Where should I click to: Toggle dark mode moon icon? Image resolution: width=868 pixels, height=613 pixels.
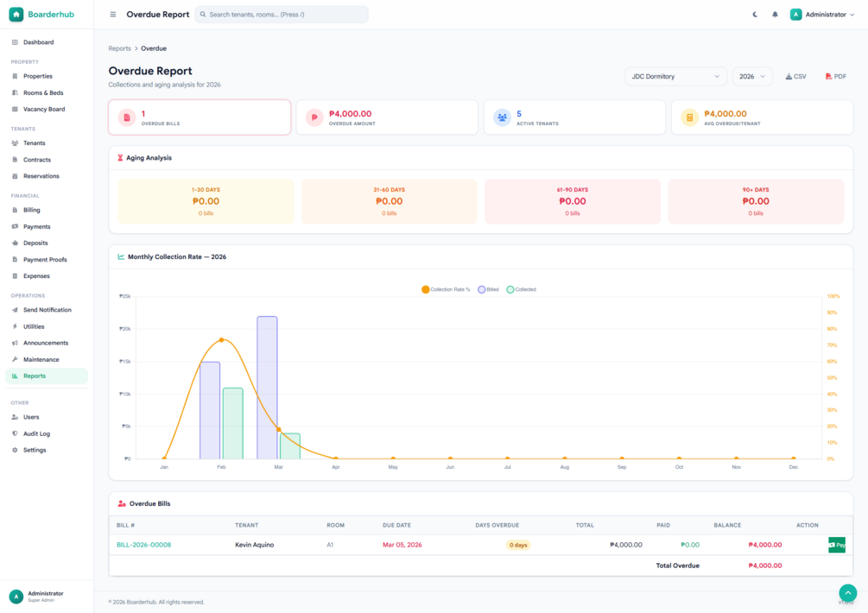[x=755, y=15]
